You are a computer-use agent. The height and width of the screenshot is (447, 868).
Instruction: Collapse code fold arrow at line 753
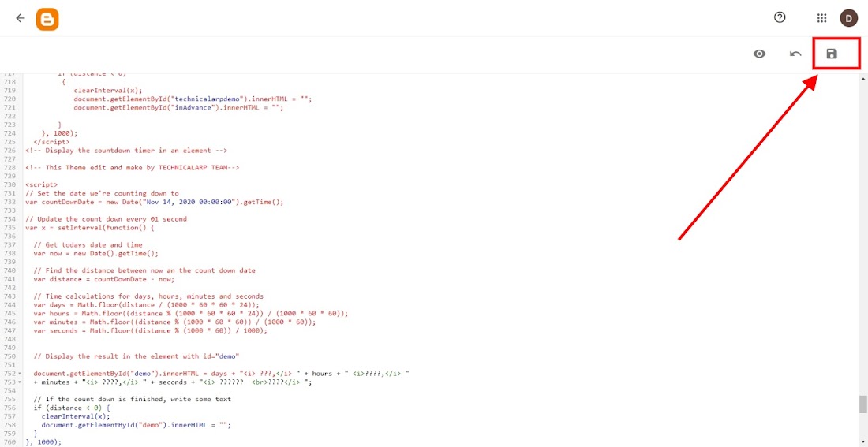tap(20, 382)
